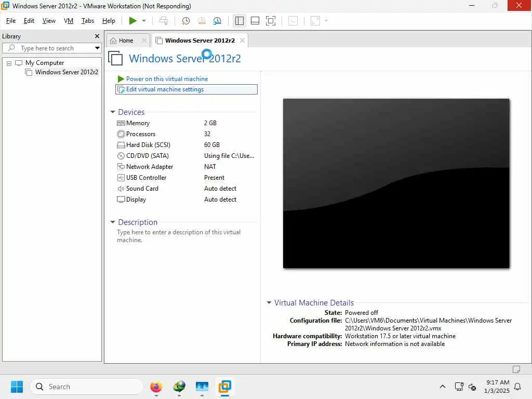This screenshot has width=532, height=399.
Task: Close the Library panel
Action: coord(97,36)
